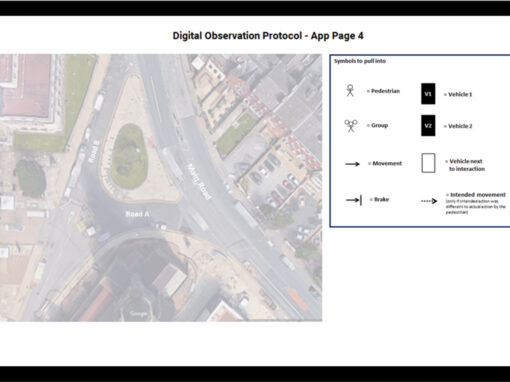The height and width of the screenshot is (382, 510).
Task: Select the white empty vehicle rectangle
Action: tap(428, 163)
